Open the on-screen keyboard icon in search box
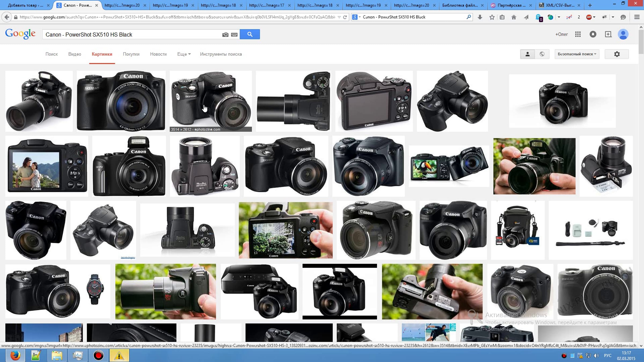 234,35
